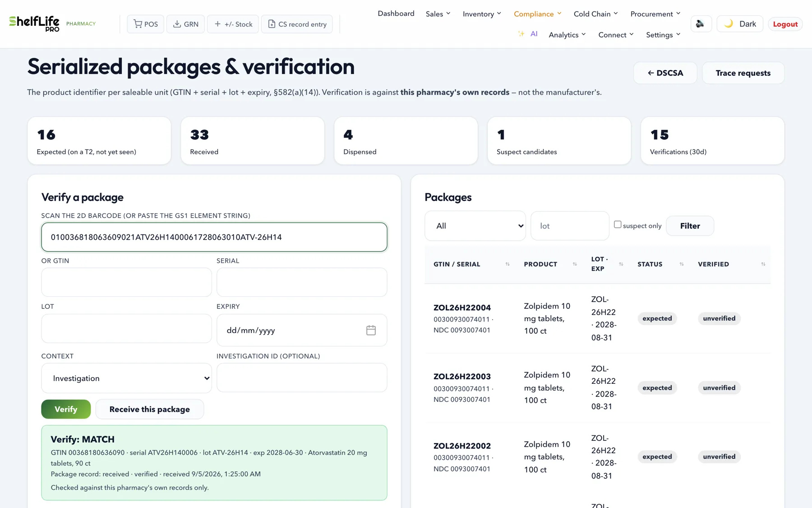Open the Context dropdown showing Investigation

click(x=126, y=378)
